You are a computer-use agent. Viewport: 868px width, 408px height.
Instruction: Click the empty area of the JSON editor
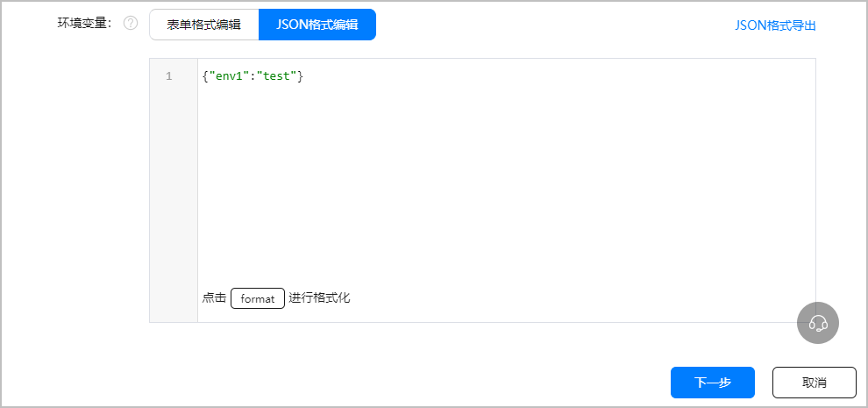(505, 184)
